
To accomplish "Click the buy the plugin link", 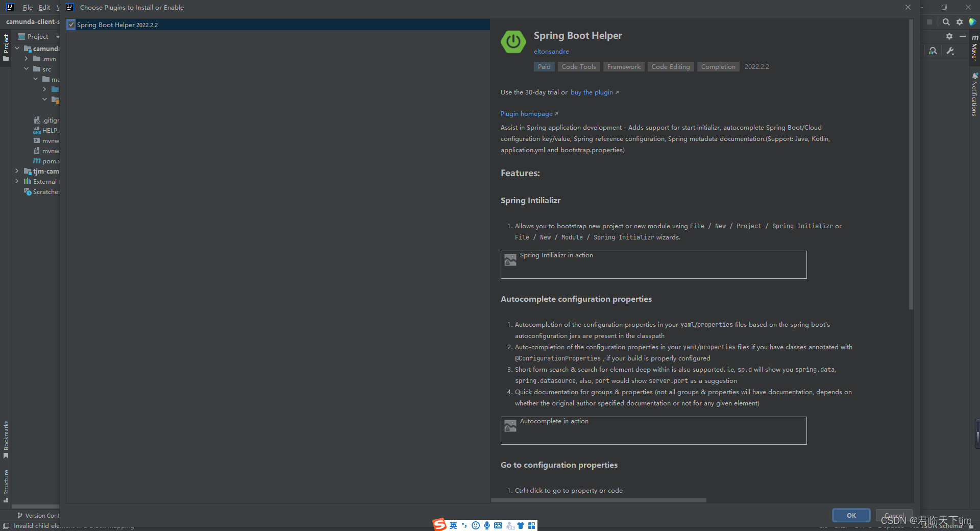I will (592, 92).
